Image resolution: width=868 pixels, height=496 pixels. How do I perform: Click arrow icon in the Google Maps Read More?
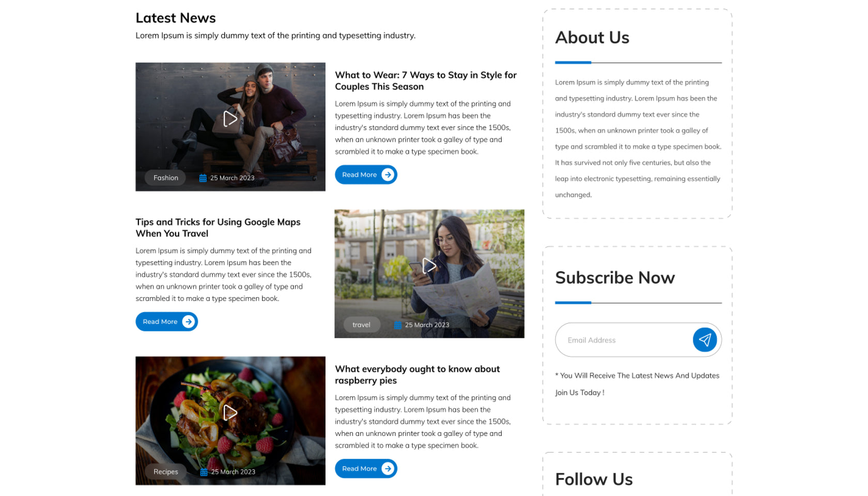pos(189,322)
